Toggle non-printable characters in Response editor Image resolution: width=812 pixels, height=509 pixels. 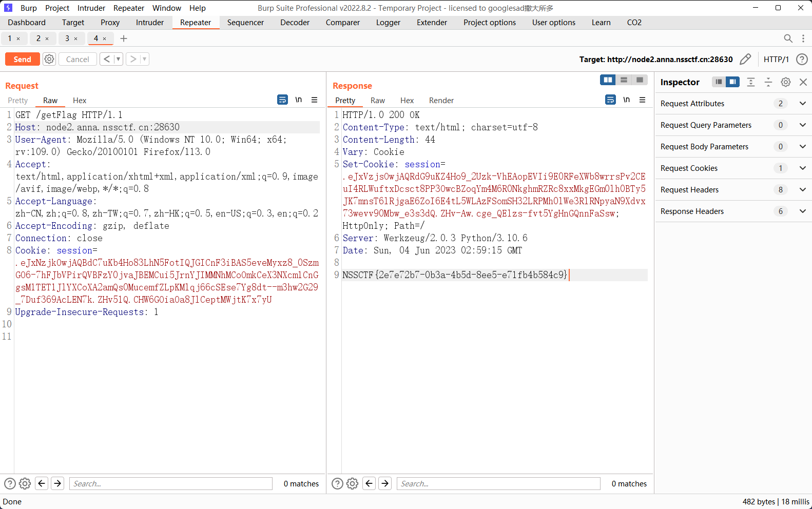click(627, 100)
